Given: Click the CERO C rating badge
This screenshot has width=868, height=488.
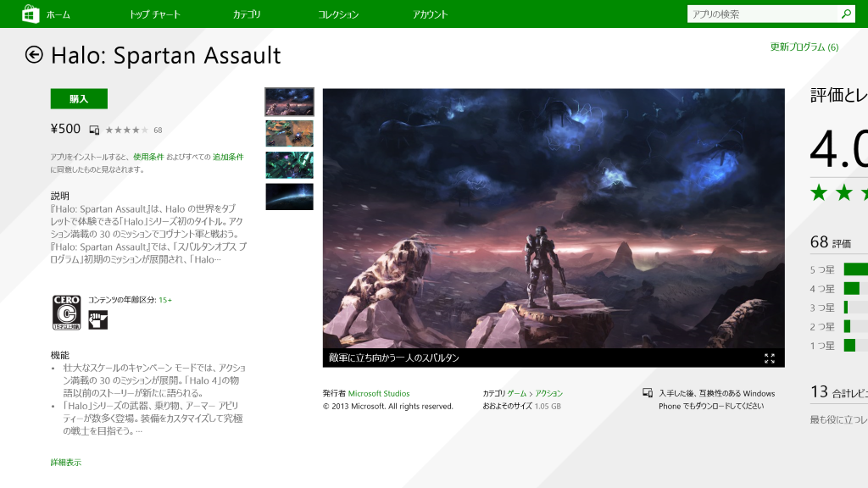Looking at the screenshot, I should [66, 313].
